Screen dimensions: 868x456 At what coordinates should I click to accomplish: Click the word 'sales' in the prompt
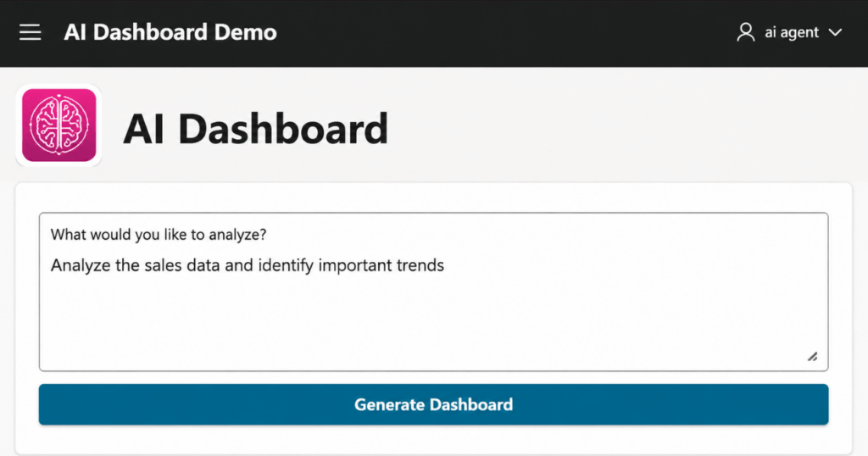tap(163, 265)
